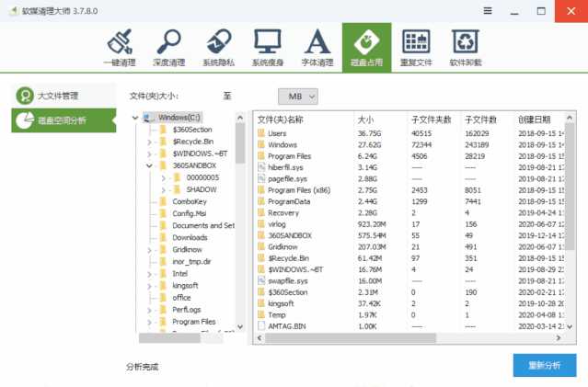
Task: Expand the $Recycle.Bin tree node
Action: click(149, 142)
